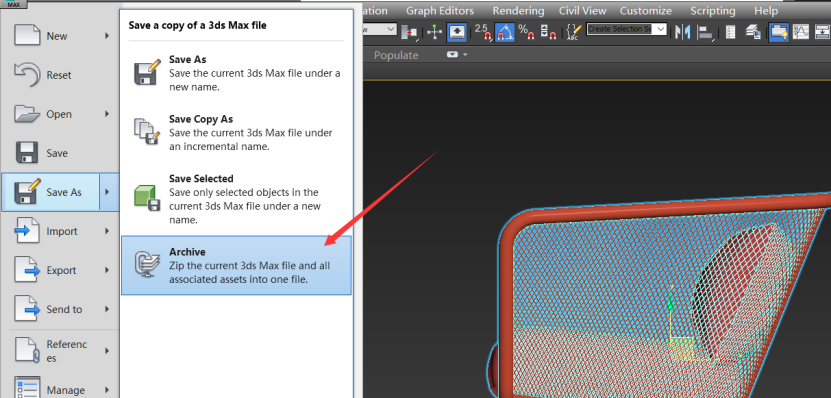Open the Export submenu
831x398 pixels.
pos(60,270)
